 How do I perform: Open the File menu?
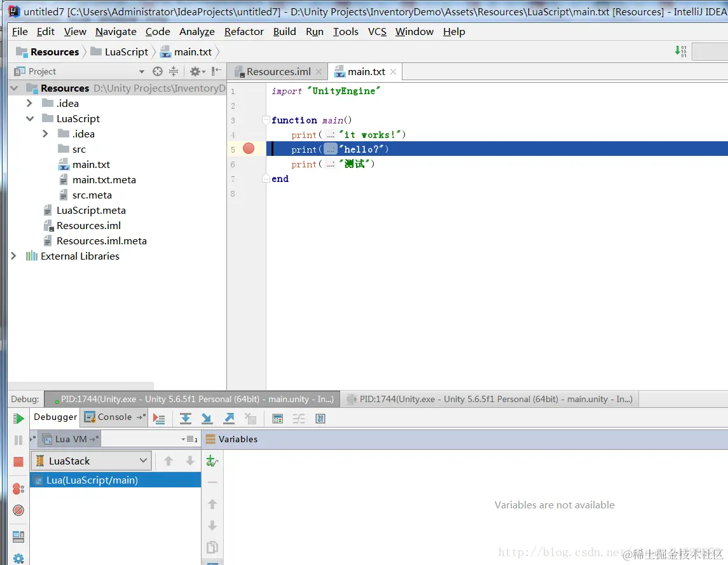20,32
